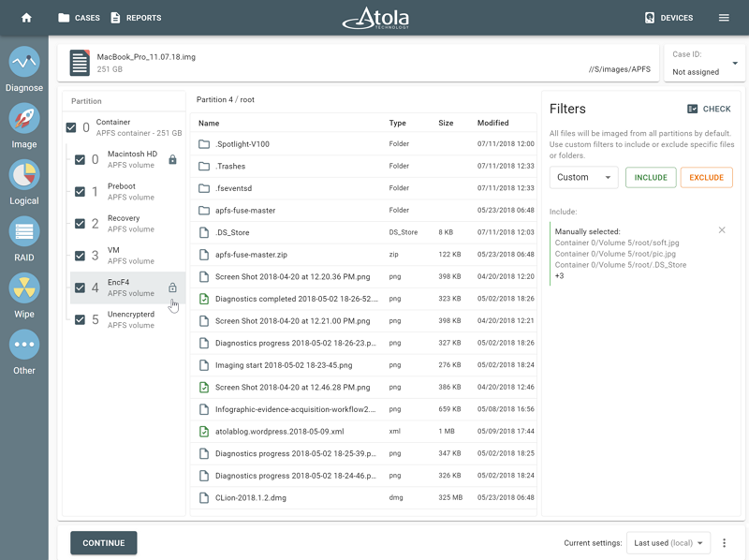Image resolution: width=749 pixels, height=560 pixels.
Task: Uncheck the Macintosh HD volume checkbox
Action: (80, 159)
